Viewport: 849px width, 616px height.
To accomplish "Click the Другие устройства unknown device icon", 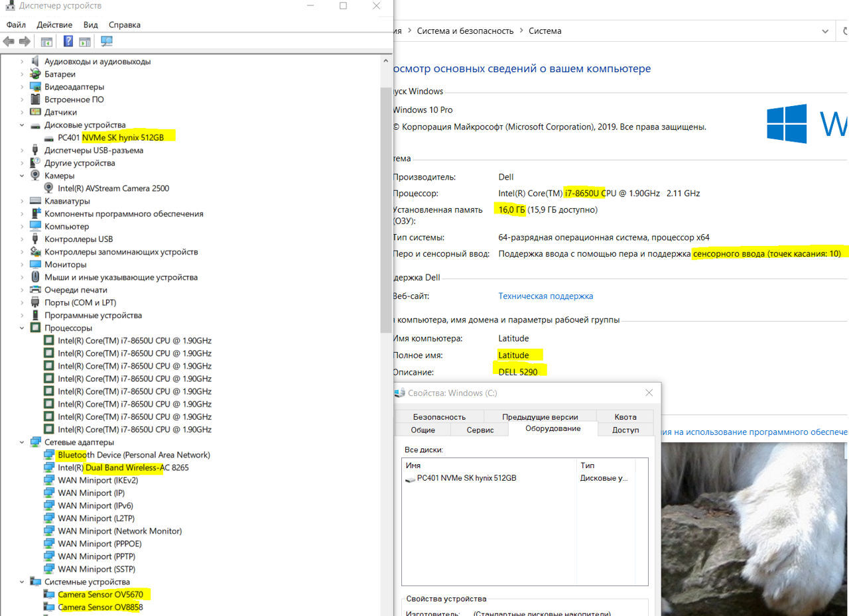I will pos(36,163).
